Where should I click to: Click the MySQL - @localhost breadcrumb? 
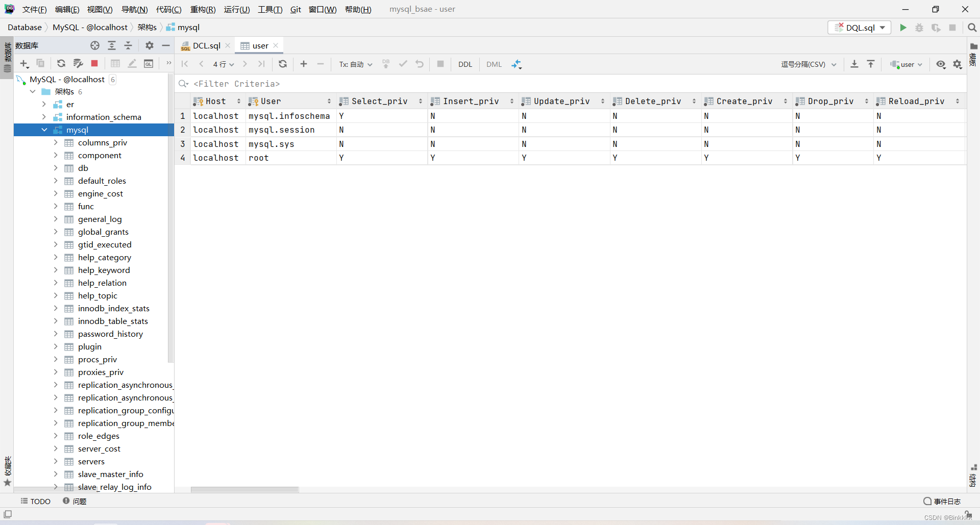click(x=90, y=28)
